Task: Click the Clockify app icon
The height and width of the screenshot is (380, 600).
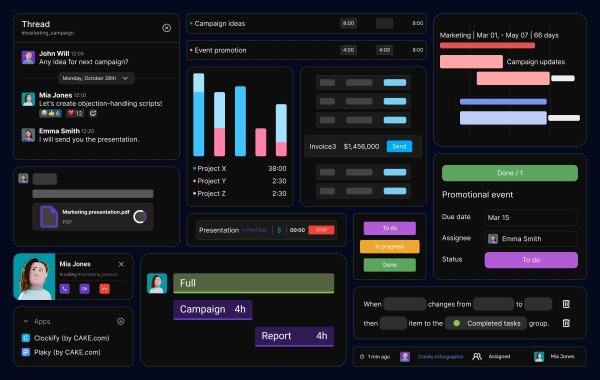Action: (26, 338)
